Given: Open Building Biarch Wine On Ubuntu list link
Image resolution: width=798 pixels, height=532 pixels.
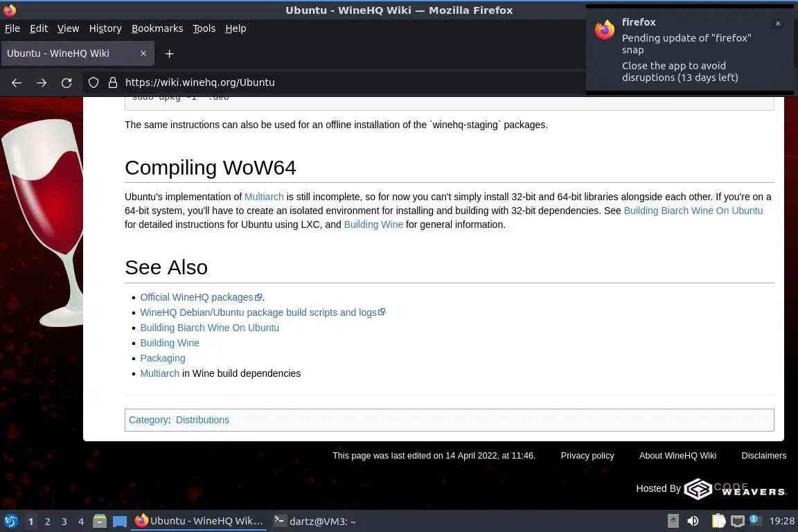Looking at the screenshot, I should (210, 328).
